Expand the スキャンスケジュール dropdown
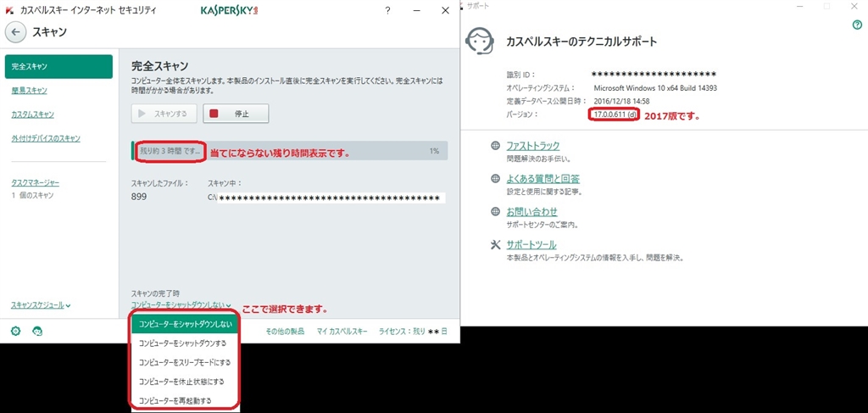Image resolution: width=868 pixels, height=413 pixels. click(41, 305)
